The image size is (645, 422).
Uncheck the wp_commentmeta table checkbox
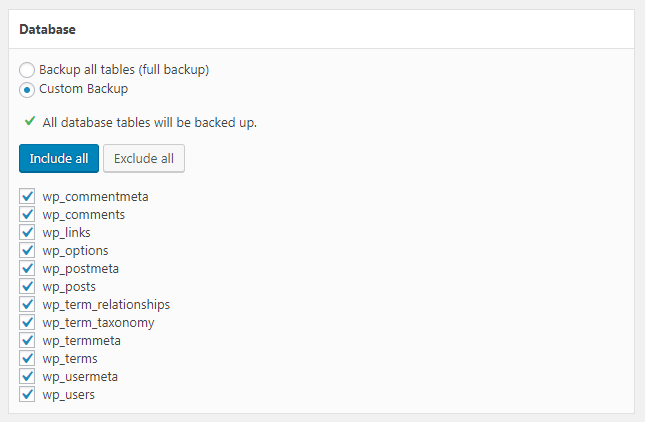coord(27,196)
